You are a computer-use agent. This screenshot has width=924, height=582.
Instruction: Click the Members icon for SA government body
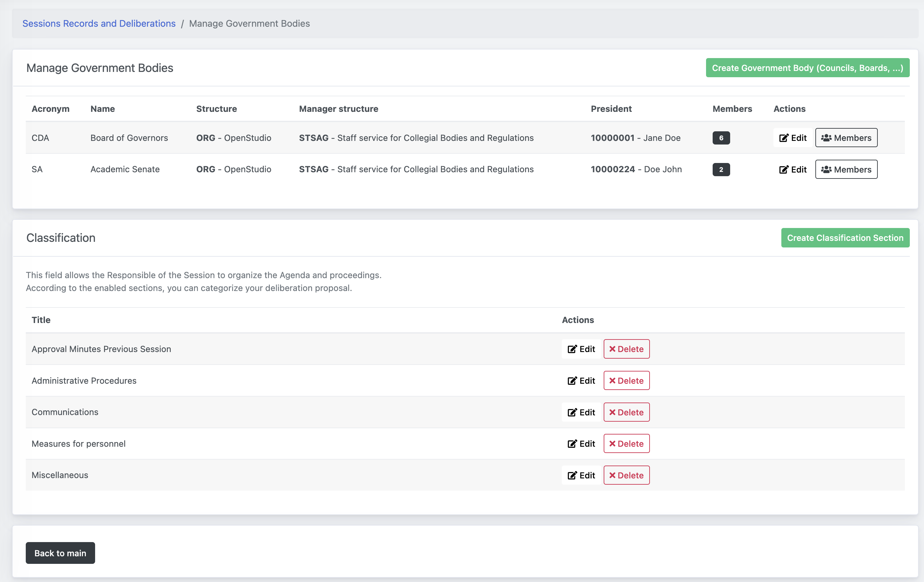coord(846,169)
